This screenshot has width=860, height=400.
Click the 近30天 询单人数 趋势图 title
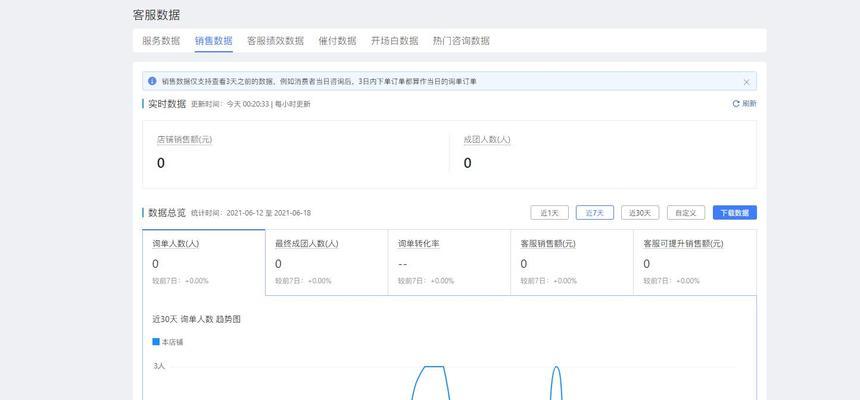(x=196, y=319)
